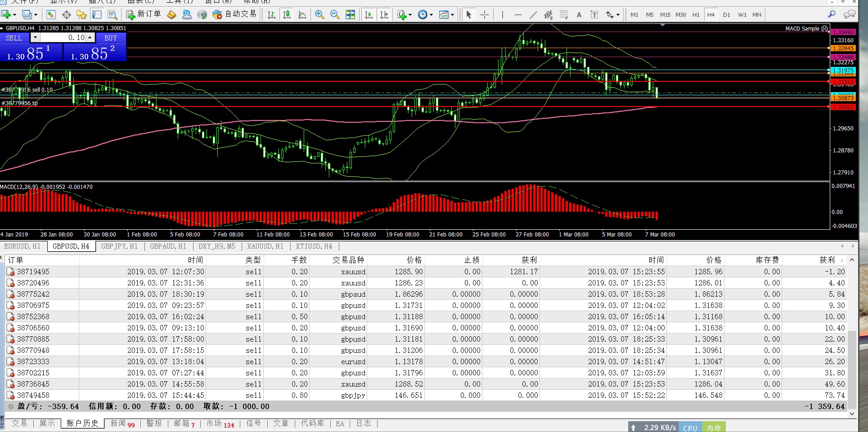Decrease lot volume with down arrow

pos(35,38)
